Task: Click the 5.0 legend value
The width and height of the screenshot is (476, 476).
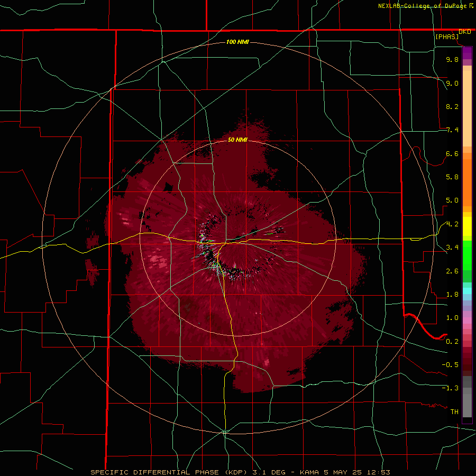Action: point(452,200)
